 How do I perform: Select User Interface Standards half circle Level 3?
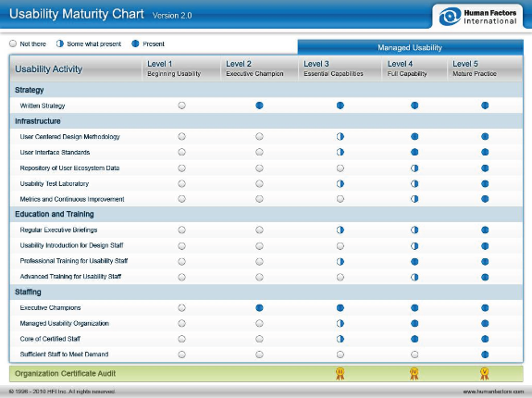(x=340, y=152)
